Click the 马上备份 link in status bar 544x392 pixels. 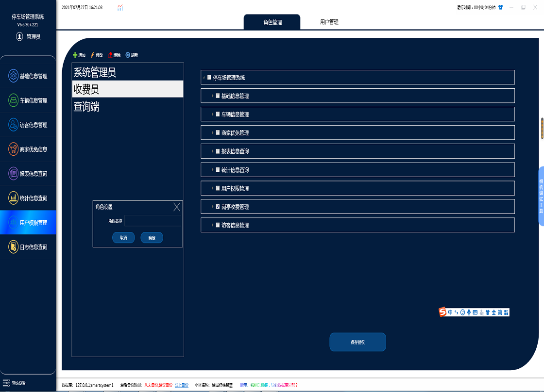pos(181,385)
